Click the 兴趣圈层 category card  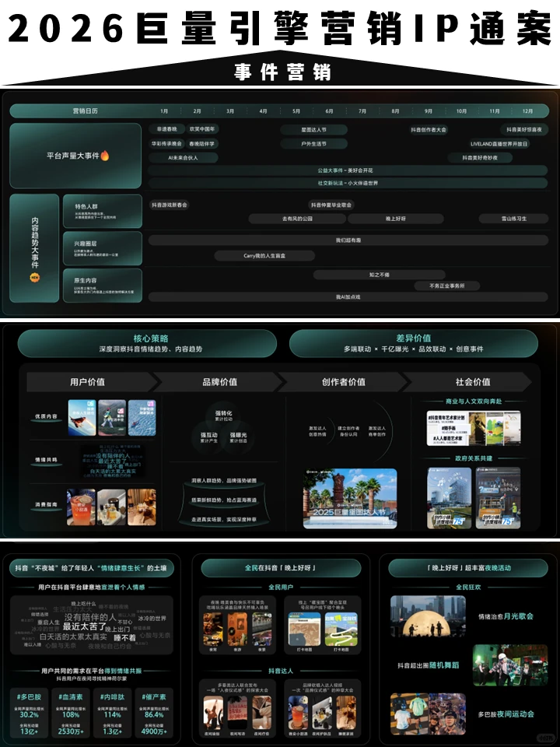click(x=103, y=248)
